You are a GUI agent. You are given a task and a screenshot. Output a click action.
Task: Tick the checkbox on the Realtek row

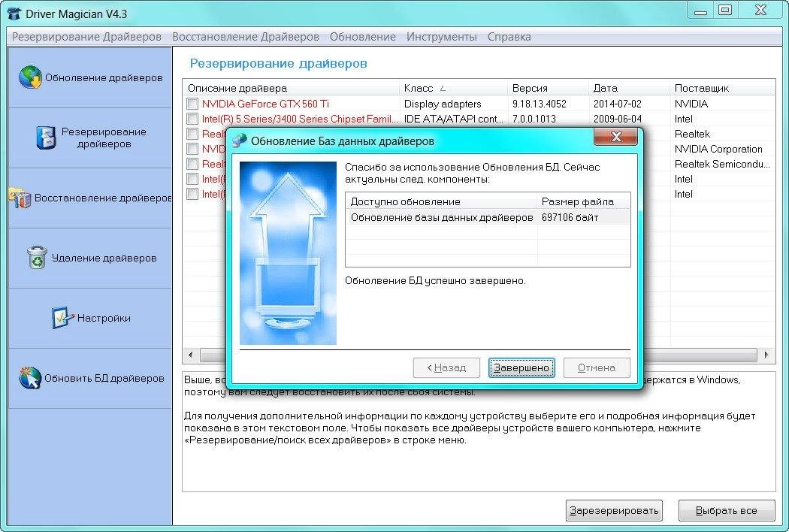point(192,134)
